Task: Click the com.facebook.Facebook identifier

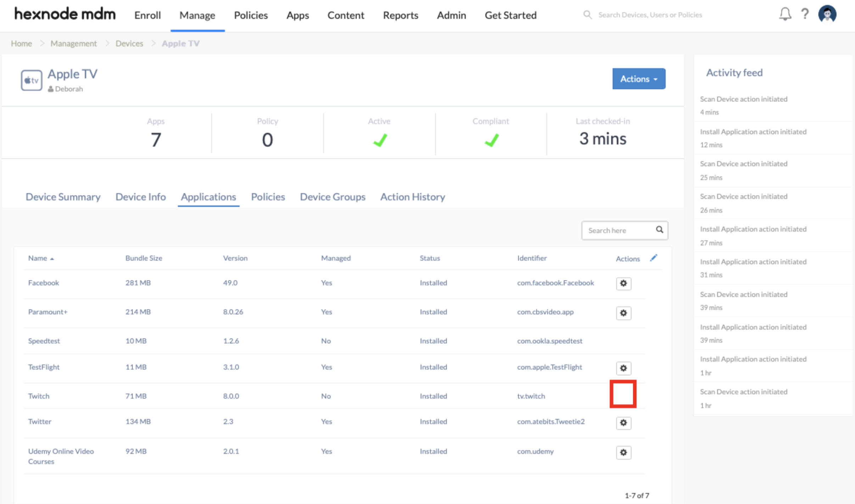Action: 555,283
